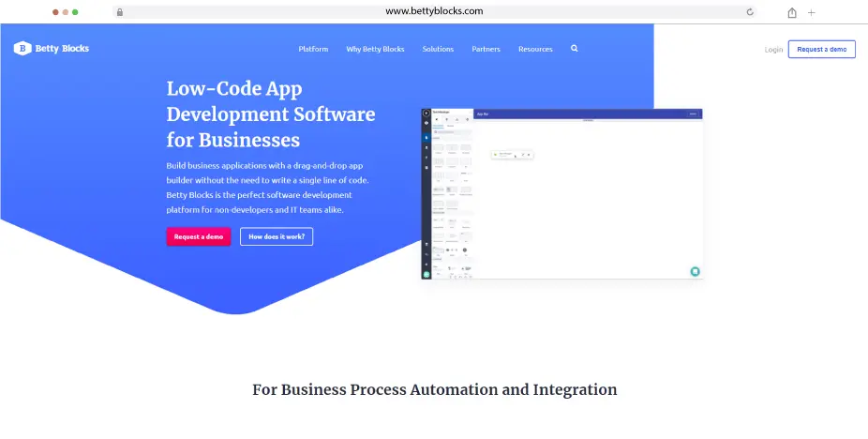
Task: Click the app builder preview image
Action: 561,194
